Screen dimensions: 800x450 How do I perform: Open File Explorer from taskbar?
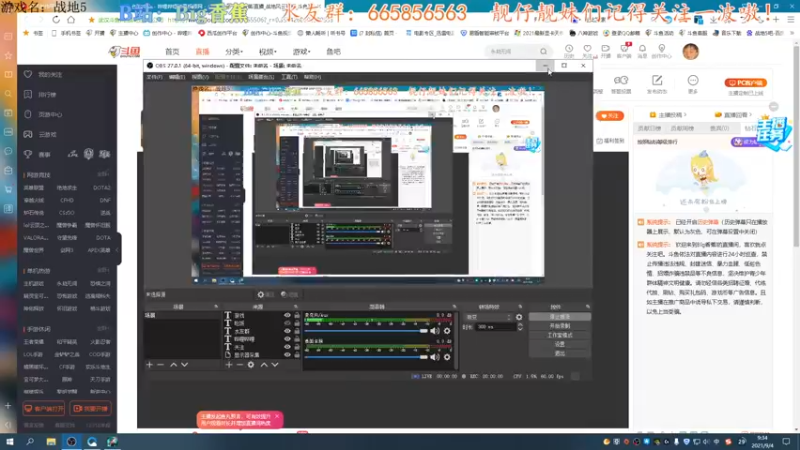click(51, 442)
